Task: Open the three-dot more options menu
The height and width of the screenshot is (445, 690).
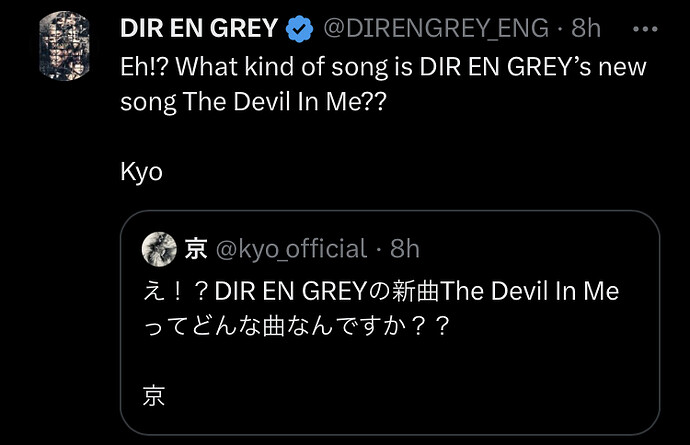Action: [x=645, y=29]
